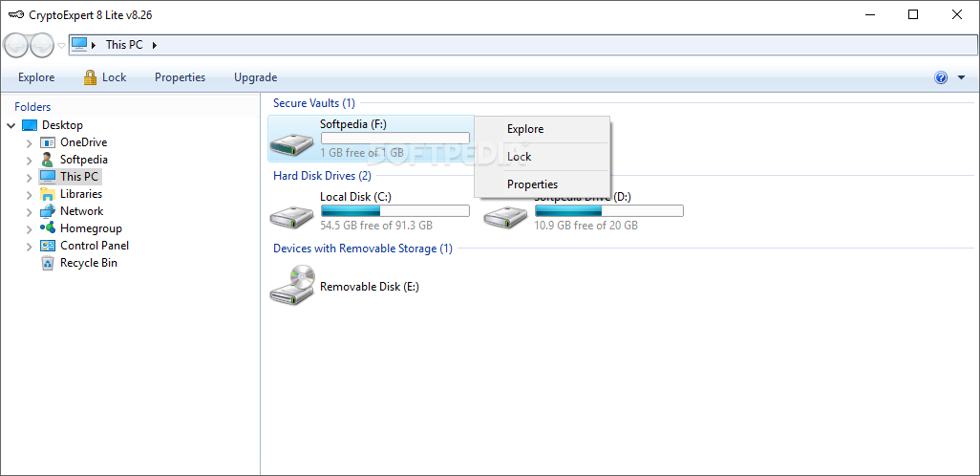Click the "1 GB free of 1 GB" text

362,153
